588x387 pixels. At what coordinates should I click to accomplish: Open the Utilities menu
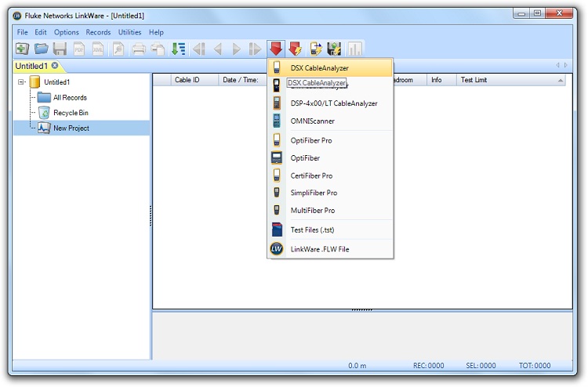130,32
